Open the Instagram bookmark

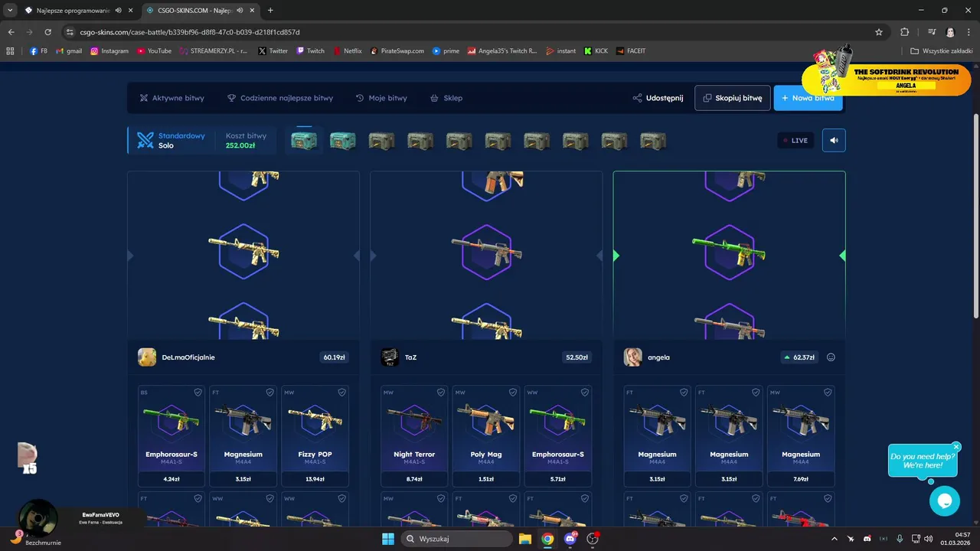109,51
